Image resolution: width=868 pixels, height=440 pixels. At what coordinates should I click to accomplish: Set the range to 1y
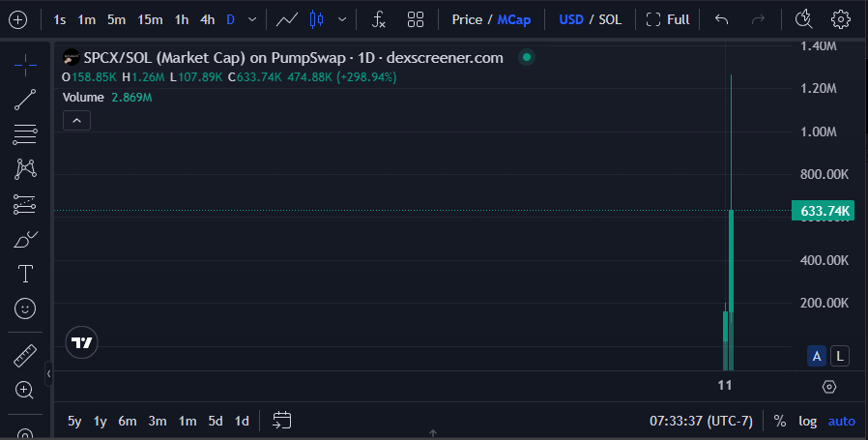pyautogui.click(x=101, y=422)
